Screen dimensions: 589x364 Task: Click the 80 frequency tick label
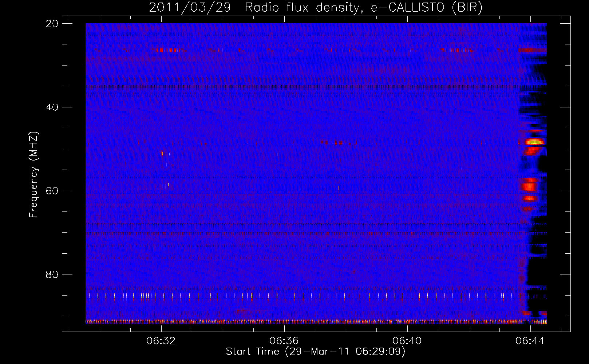(x=52, y=274)
